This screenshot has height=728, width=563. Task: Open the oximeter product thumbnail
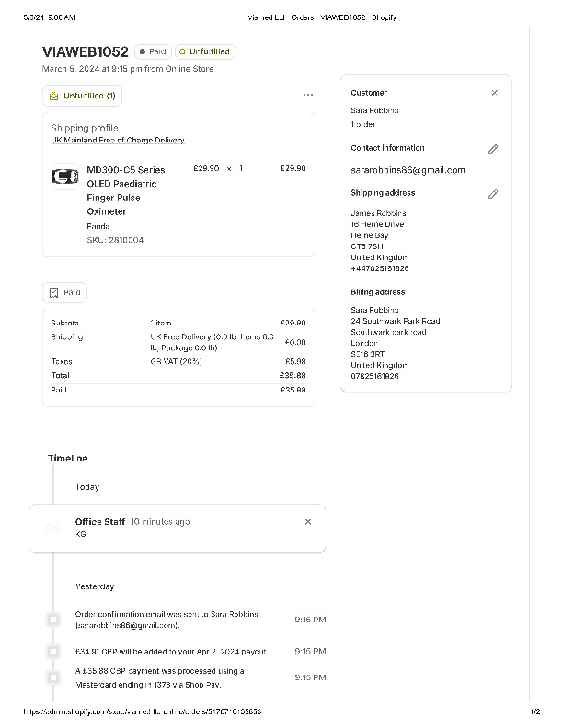[65, 176]
